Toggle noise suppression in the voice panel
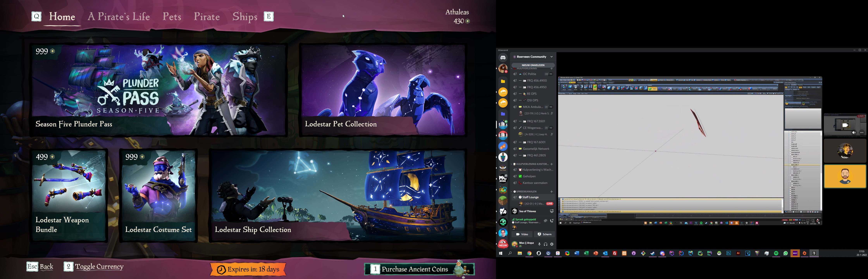Viewport: 868px width, 279px height. coord(545,221)
